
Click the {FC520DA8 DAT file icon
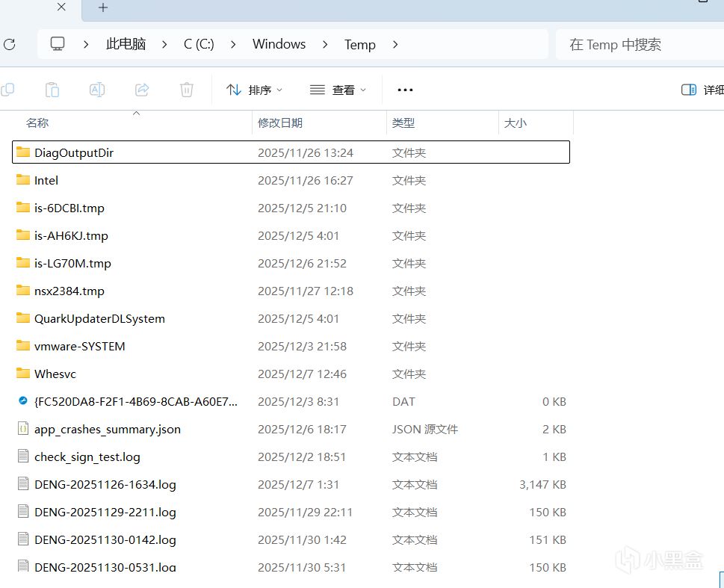point(23,401)
